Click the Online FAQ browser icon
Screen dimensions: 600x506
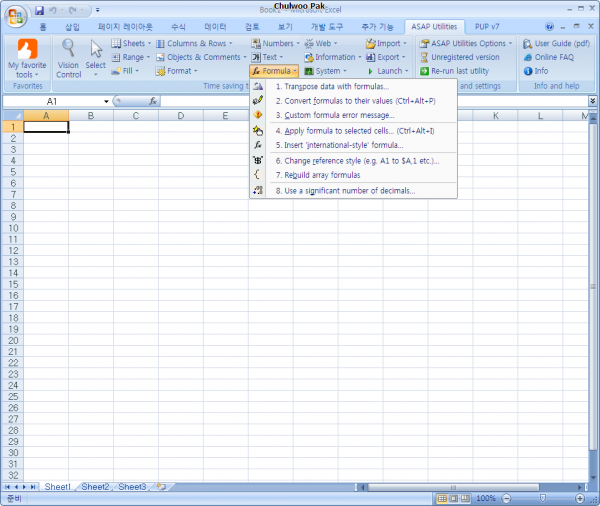pyautogui.click(x=528, y=57)
